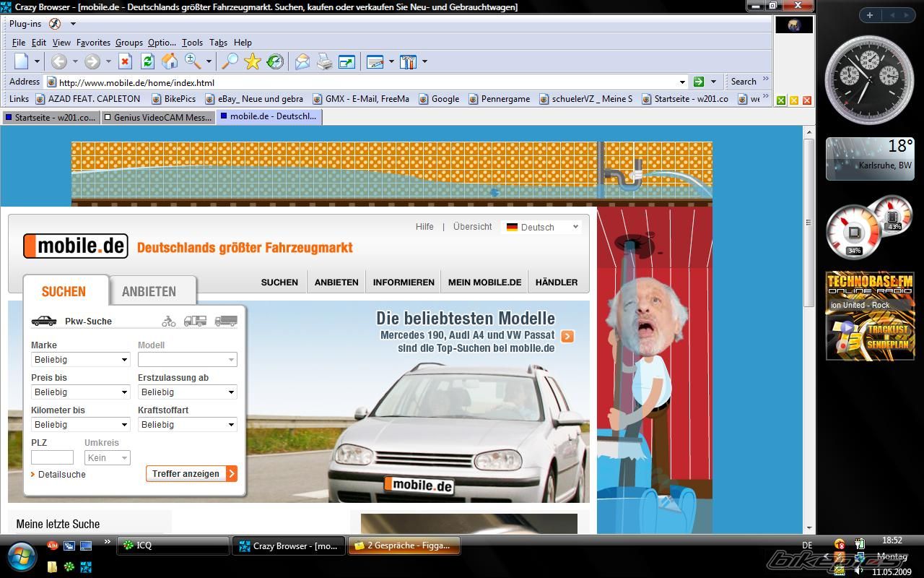
Task: Open the Umkreis dropdown
Action: coord(108,457)
